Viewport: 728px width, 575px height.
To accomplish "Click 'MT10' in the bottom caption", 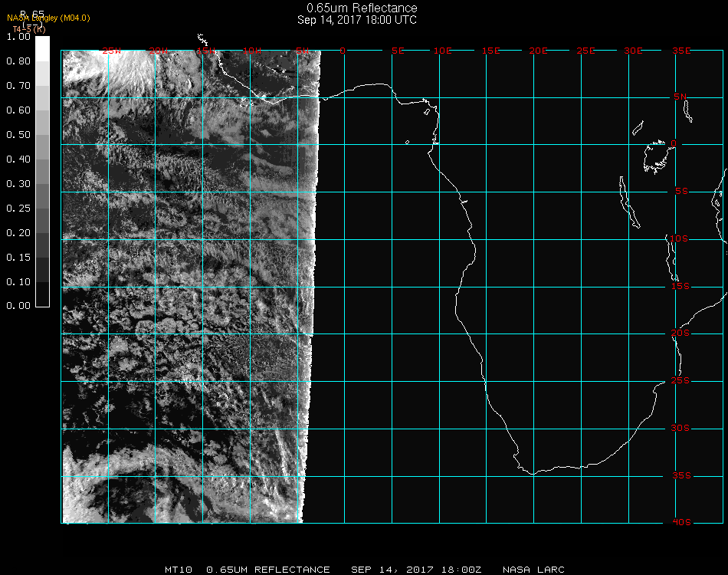I will click(179, 570).
